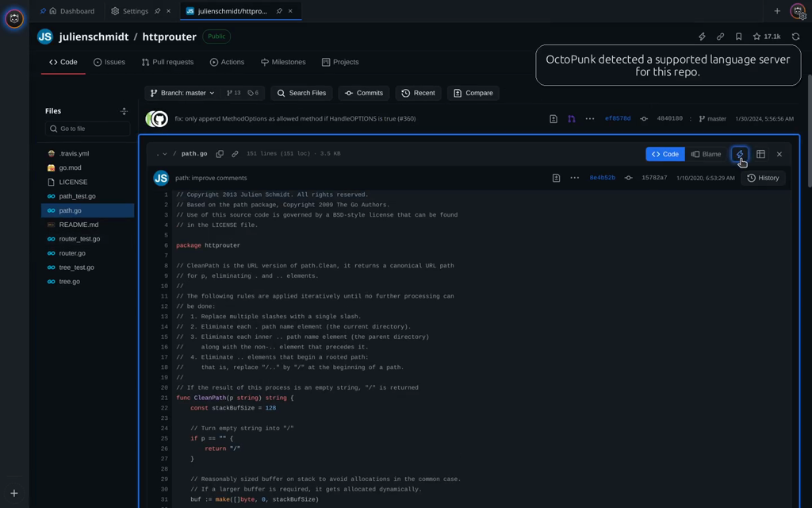The image size is (812, 508).
Task: Close the Settings tab
Action: tap(168, 11)
